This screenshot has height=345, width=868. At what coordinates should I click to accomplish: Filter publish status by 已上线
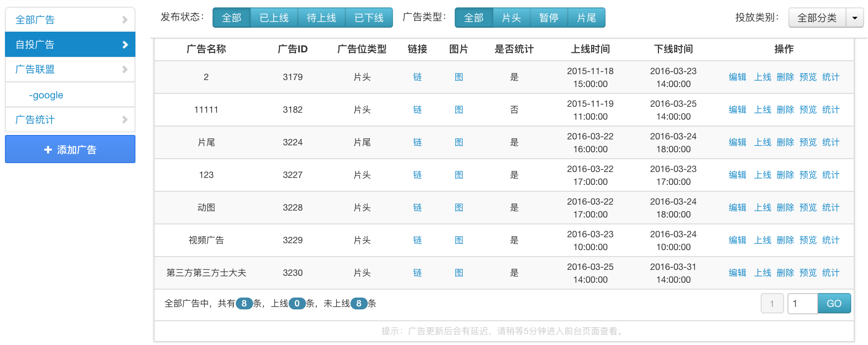tap(274, 18)
